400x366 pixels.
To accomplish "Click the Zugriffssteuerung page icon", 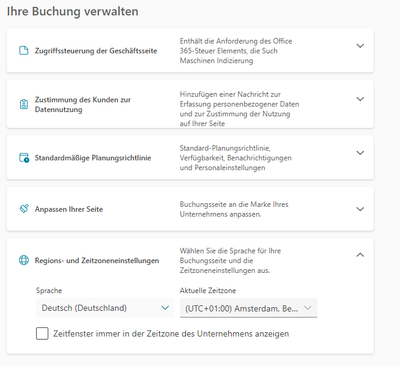I will pyautogui.click(x=24, y=51).
